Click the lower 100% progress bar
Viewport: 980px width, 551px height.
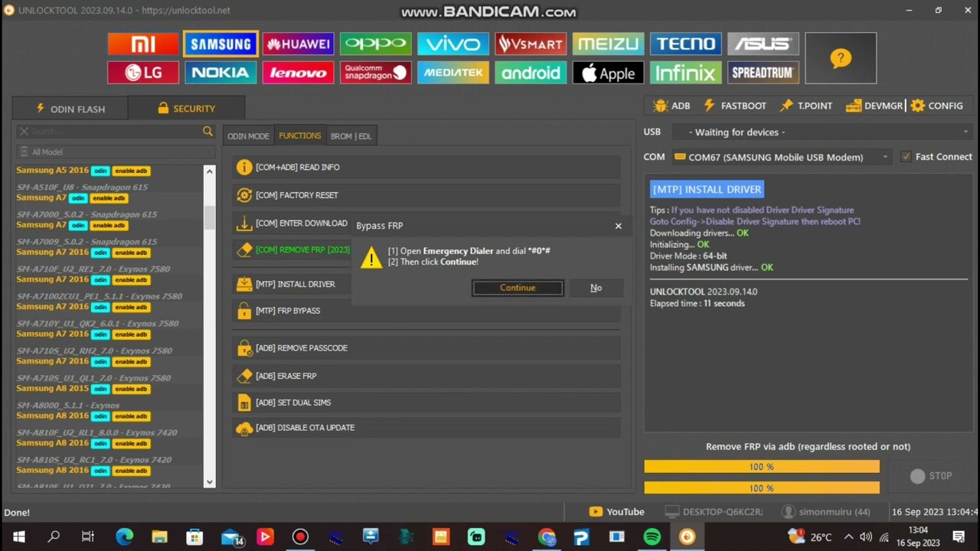tap(762, 488)
